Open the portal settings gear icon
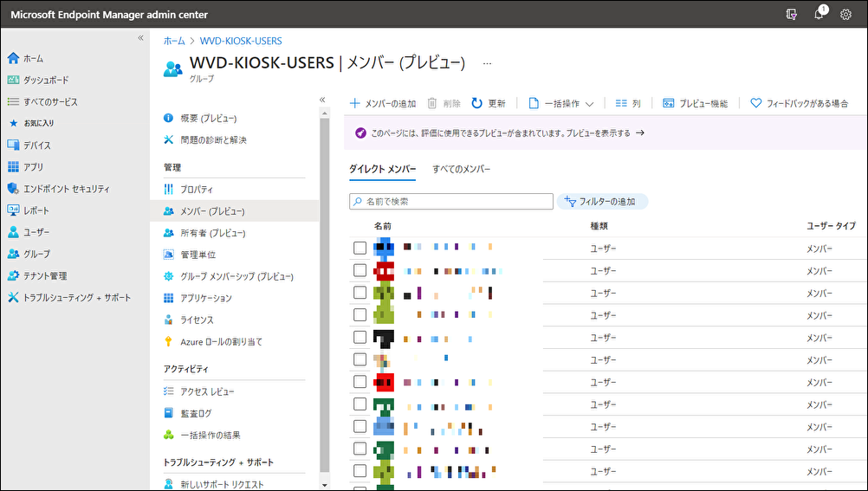 tap(845, 15)
